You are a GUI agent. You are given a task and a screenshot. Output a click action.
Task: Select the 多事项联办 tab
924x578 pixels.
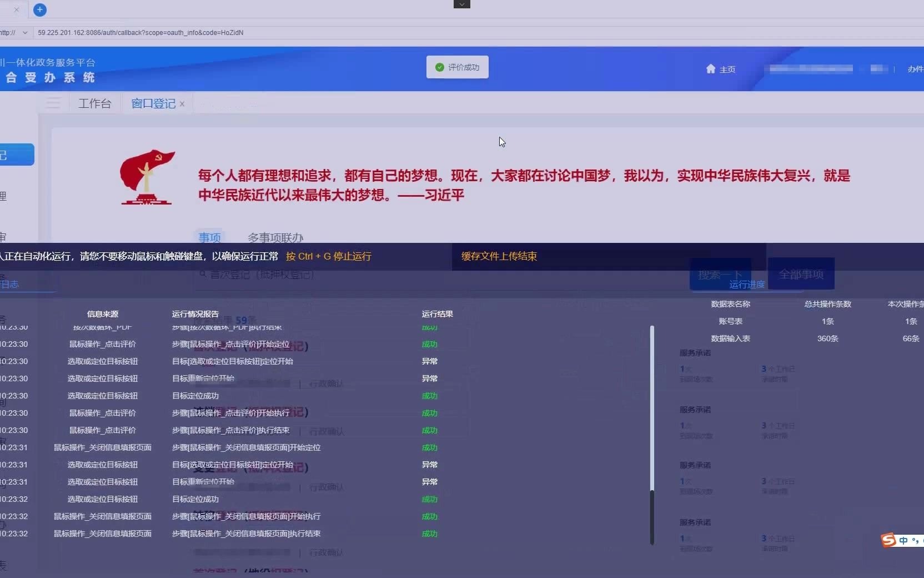coord(274,237)
